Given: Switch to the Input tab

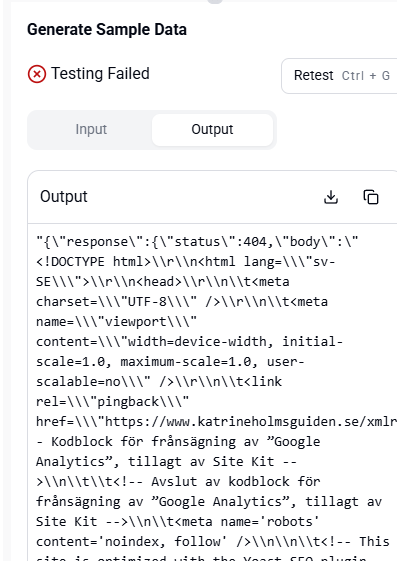Looking at the screenshot, I should pyautogui.click(x=91, y=130).
